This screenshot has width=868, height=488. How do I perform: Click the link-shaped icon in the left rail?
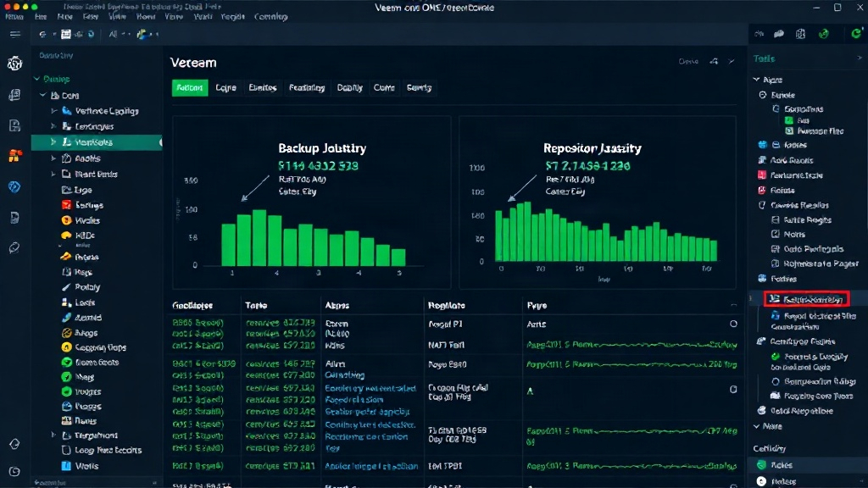tap(15, 247)
